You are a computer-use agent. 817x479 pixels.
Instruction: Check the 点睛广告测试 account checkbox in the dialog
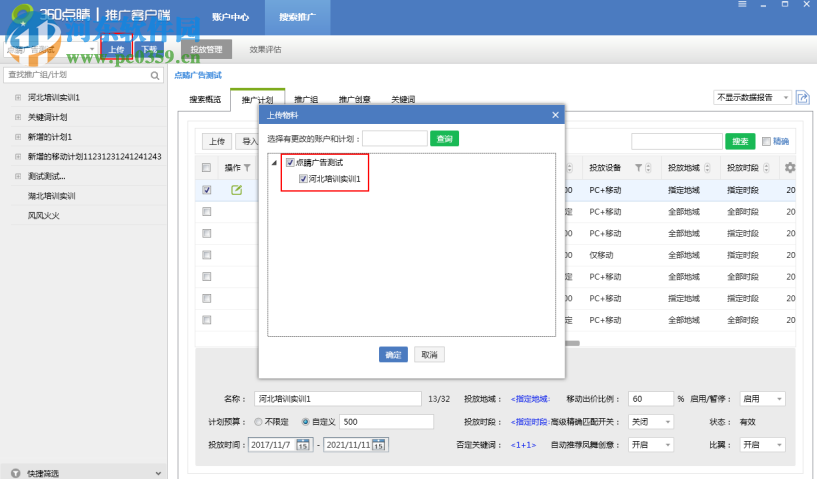click(x=290, y=163)
